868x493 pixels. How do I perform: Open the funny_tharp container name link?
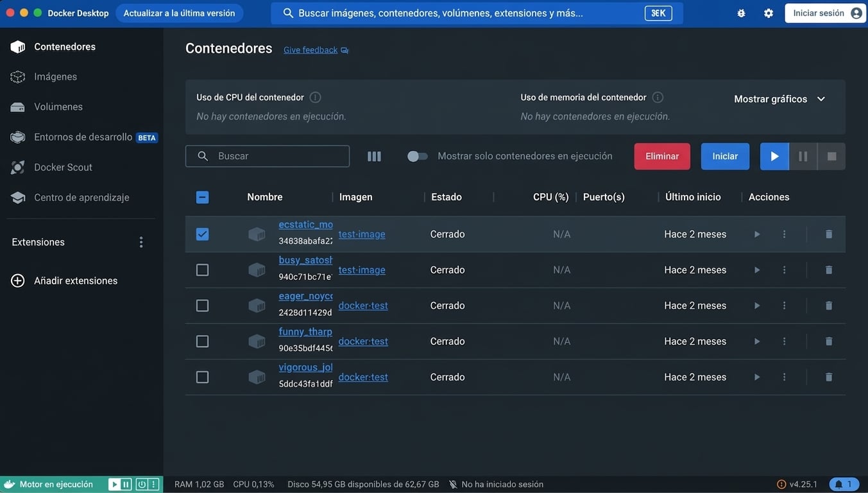(x=305, y=332)
